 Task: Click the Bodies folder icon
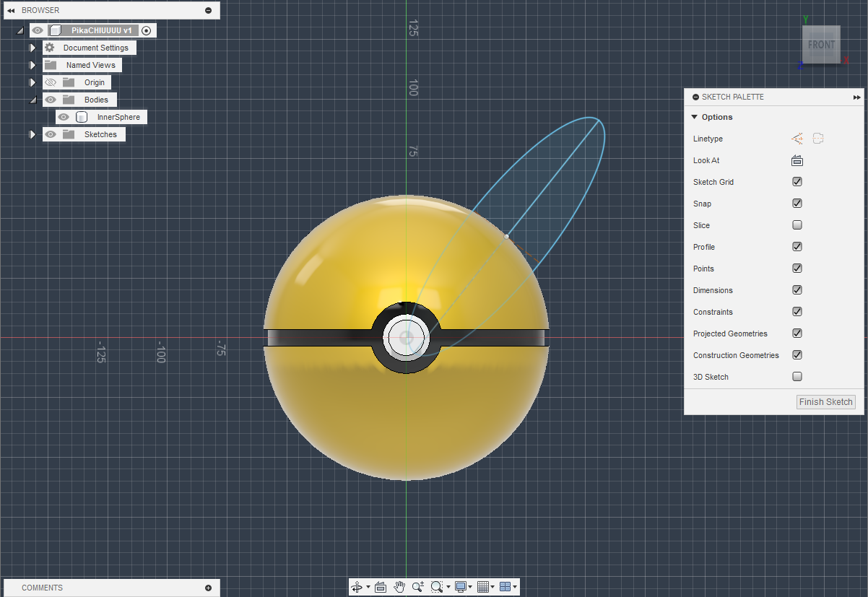pyautogui.click(x=69, y=100)
